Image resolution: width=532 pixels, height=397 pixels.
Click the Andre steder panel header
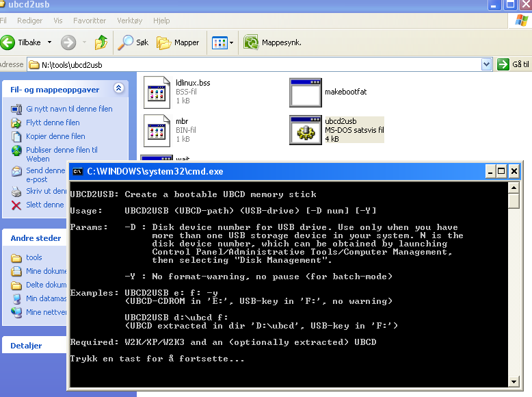click(x=36, y=238)
